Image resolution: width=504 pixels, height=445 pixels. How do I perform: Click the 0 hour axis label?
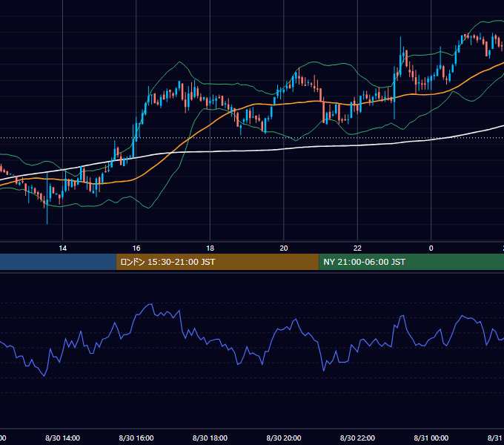point(431,248)
